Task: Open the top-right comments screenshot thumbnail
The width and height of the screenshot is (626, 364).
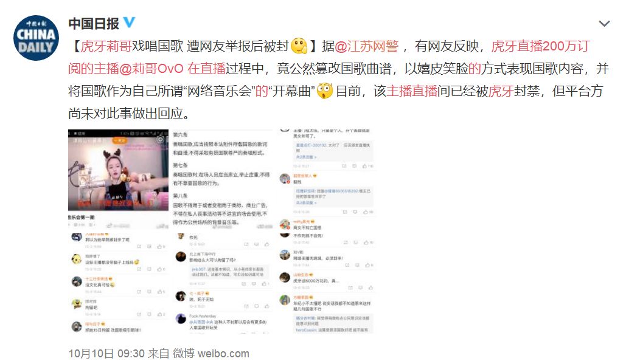Action: click(x=327, y=179)
